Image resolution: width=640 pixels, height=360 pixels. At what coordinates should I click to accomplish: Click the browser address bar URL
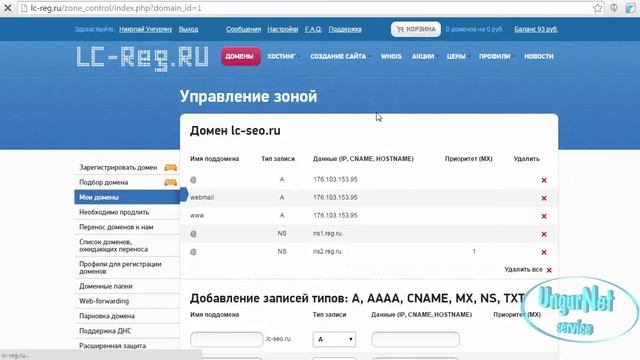116,8
